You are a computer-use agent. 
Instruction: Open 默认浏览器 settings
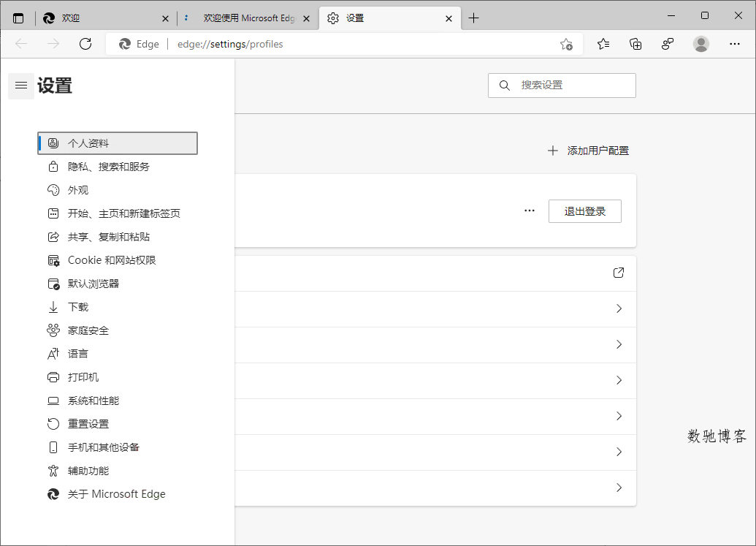(118, 284)
